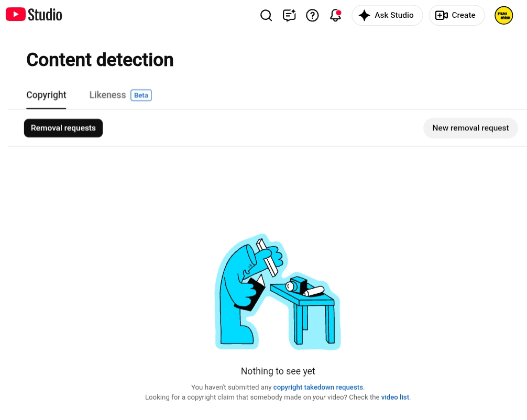This screenshot has height=420, width=527.
Task: Open the Filmi Mind account avatar
Action: (503, 16)
